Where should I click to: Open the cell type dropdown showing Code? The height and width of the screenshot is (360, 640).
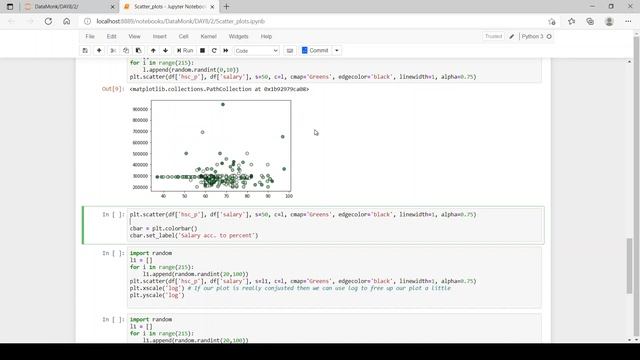coord(257,51)
